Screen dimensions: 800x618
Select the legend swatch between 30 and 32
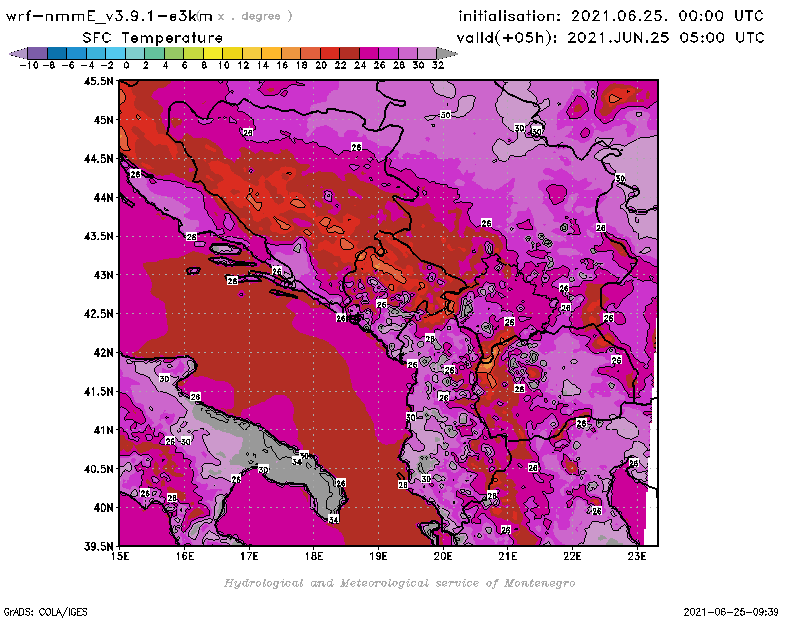(x=427, y=53)
